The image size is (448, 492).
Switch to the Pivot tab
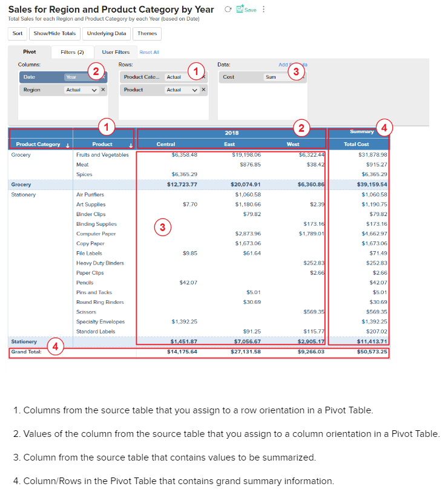[30, 52]
